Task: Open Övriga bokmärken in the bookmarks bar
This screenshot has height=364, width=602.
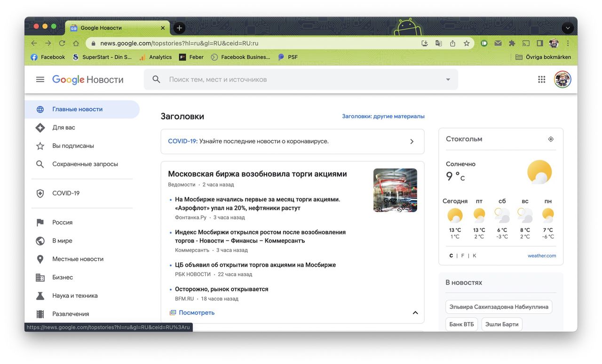Action: pyautogui.click(x=547, y=56)
